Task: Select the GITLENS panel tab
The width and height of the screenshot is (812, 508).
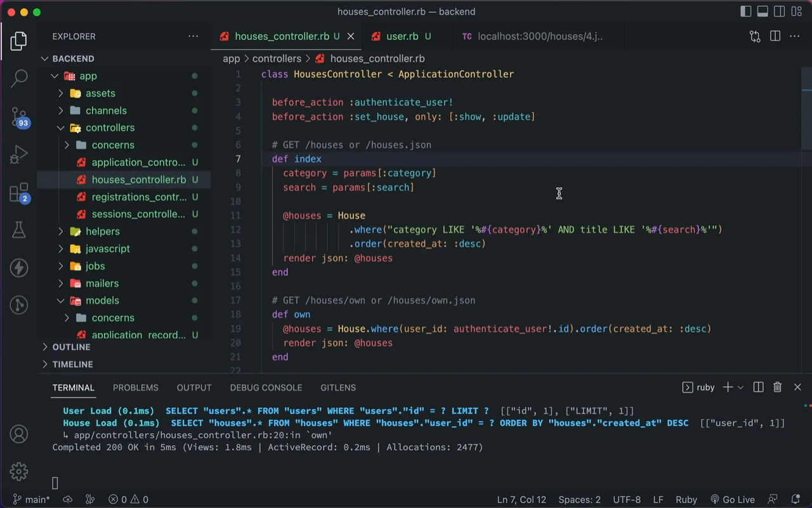Action: point(338,387)
